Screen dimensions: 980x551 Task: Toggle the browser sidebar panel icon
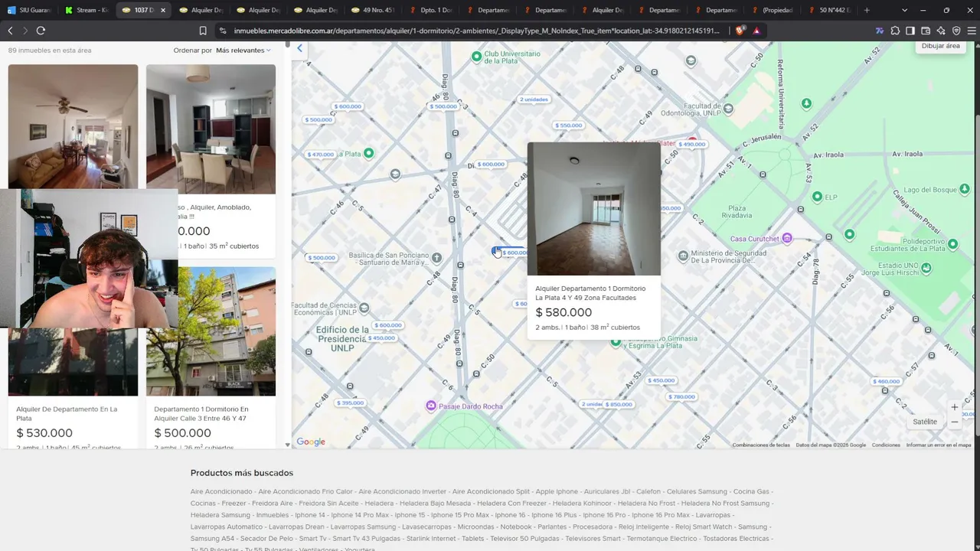tap(910, 31)
